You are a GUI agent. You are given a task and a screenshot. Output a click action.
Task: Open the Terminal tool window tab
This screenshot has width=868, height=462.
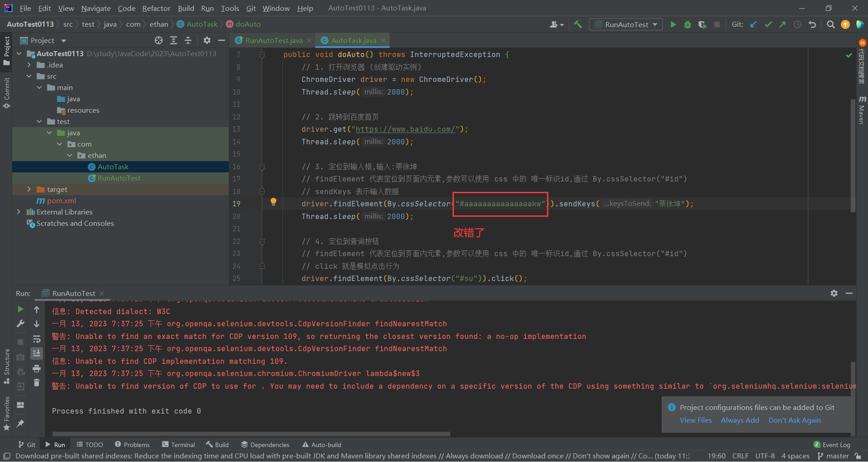point(179,445)
